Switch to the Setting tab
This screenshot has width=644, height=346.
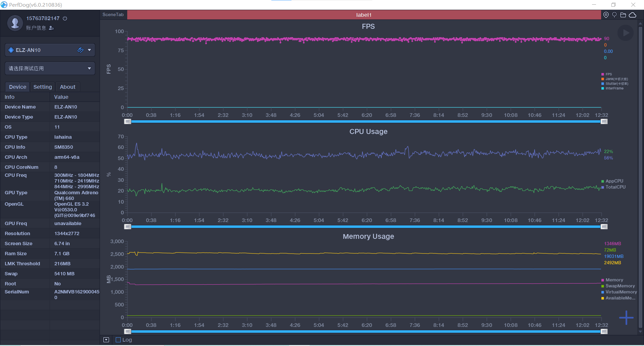[43, 87]
